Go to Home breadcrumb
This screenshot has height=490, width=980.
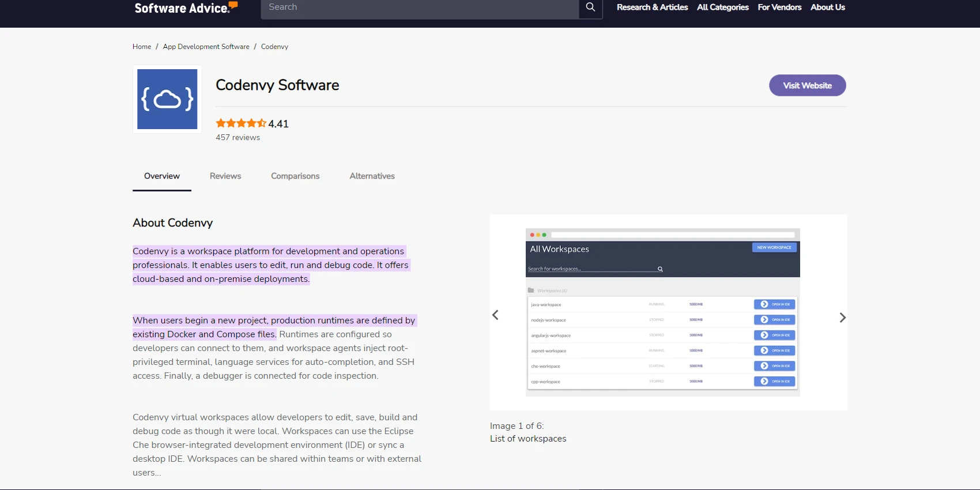(142, 47)
